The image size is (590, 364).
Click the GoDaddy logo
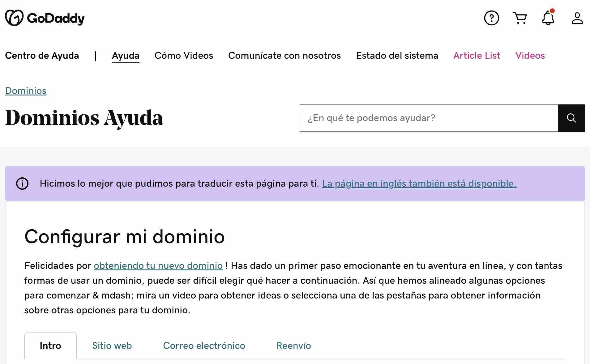tap(45, 18)
